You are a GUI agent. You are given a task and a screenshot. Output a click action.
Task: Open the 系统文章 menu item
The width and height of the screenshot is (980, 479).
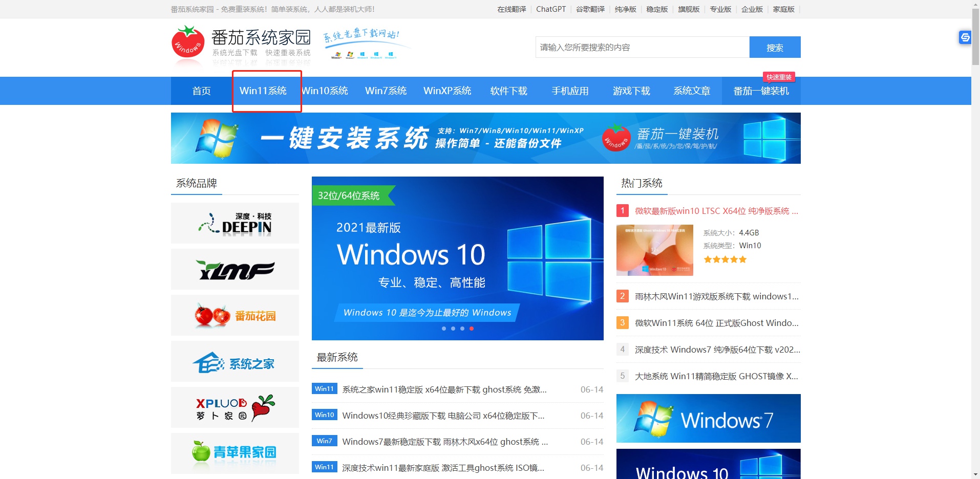692,91
